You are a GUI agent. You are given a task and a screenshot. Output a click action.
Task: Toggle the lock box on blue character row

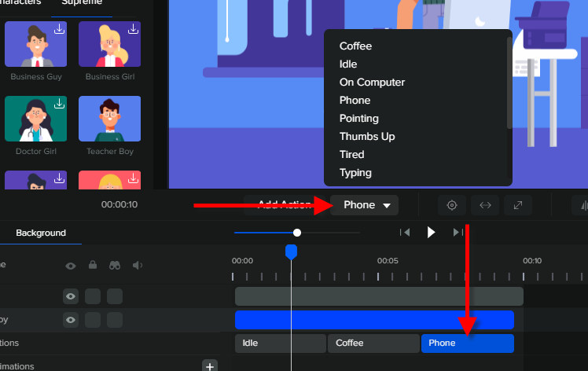coord(93,320)
